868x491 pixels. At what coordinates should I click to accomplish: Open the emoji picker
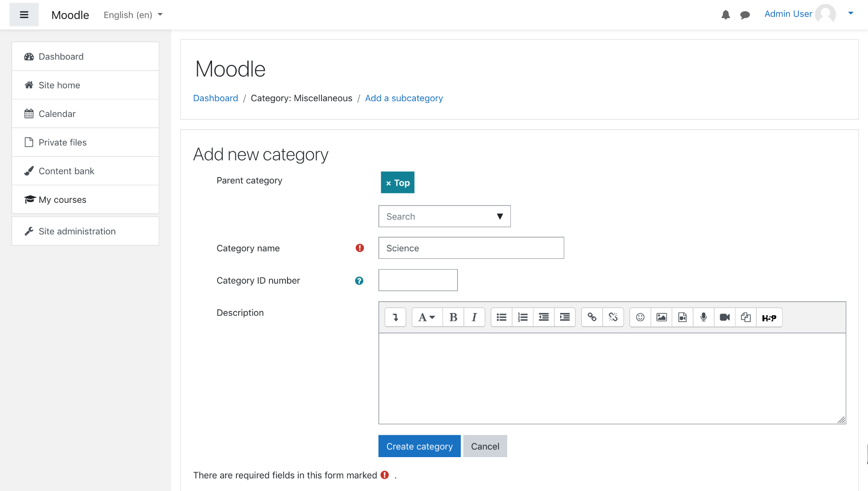tap(640, 318)
